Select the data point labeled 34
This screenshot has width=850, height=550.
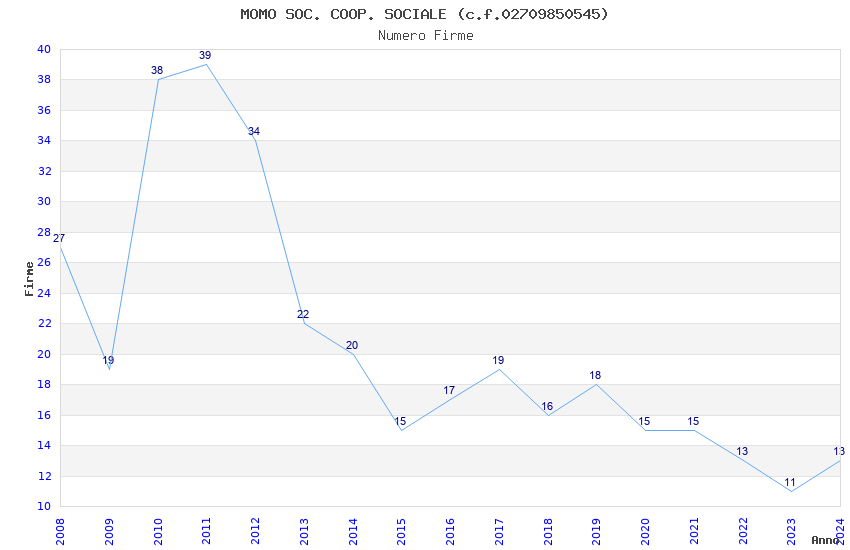[x=254, y=132]
